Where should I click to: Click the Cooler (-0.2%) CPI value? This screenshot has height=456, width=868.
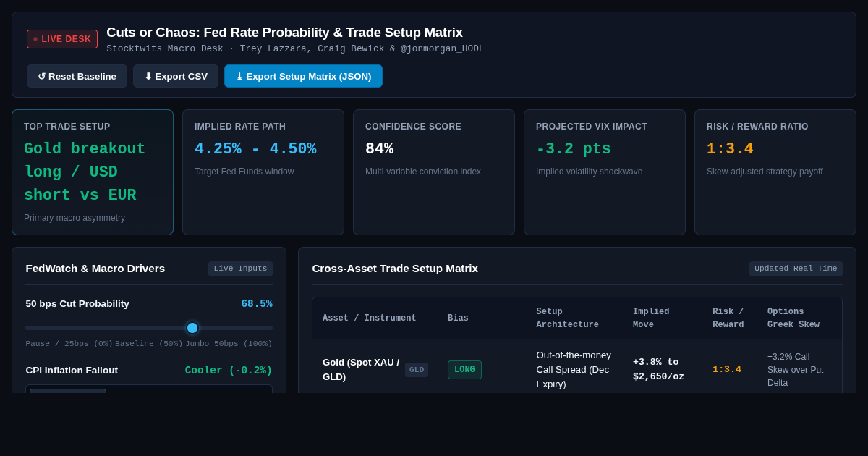(229, 371)
